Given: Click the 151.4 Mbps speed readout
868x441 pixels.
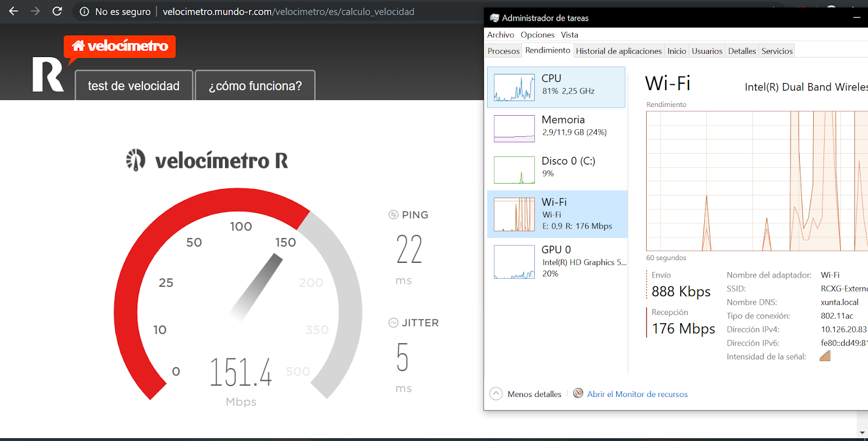Looking at the screenshot, I should coord(241,372).
